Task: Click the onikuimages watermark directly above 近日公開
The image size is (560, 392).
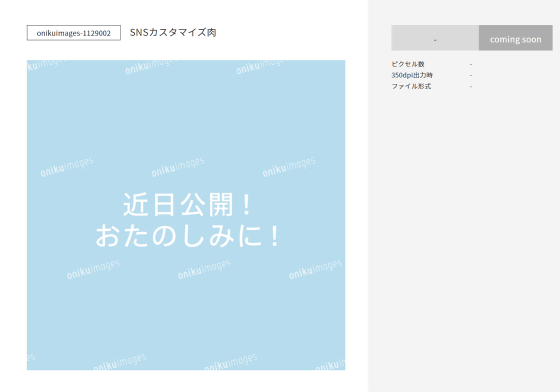Action: (x=178, y=167)
